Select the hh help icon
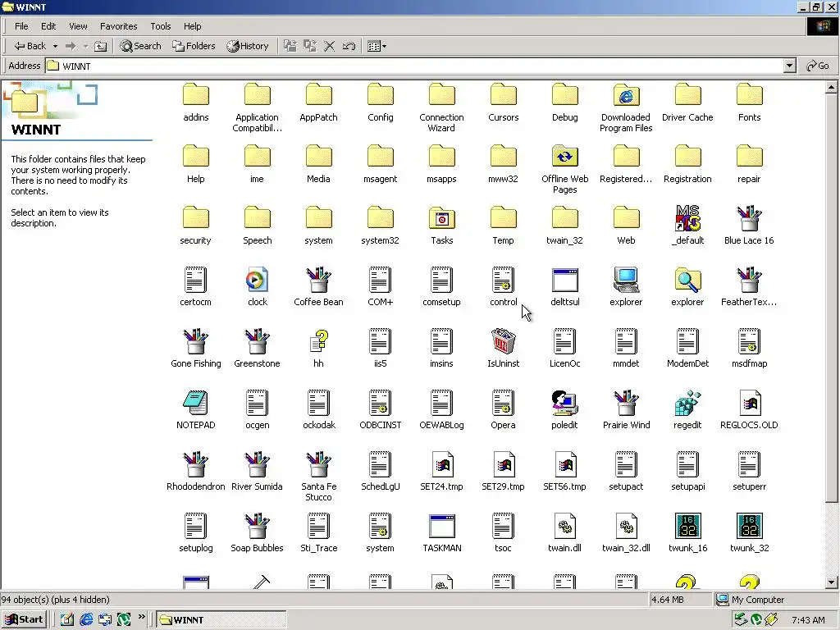Screen dimensions: 840x630 pyautogui.click(x=319, y=341)
